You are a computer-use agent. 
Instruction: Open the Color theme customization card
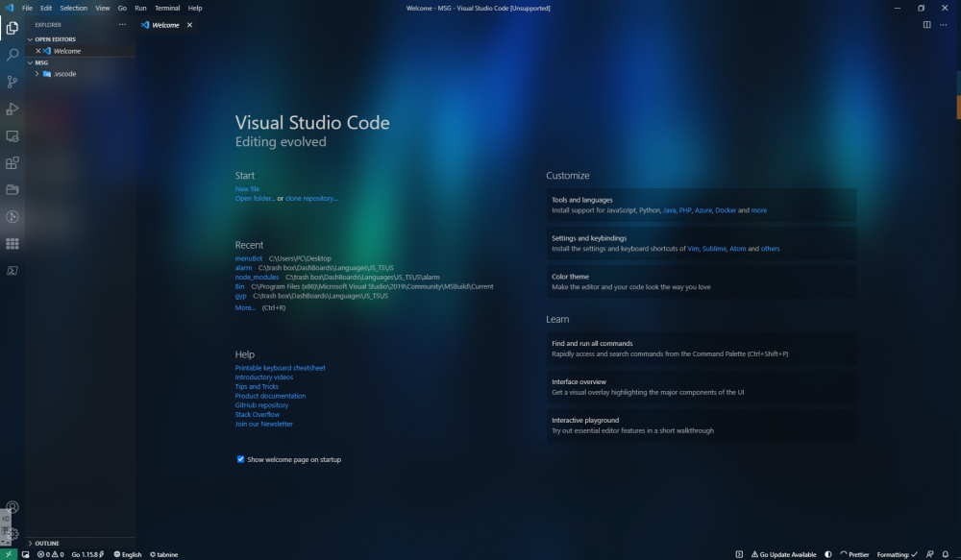(x=702, y=281)
